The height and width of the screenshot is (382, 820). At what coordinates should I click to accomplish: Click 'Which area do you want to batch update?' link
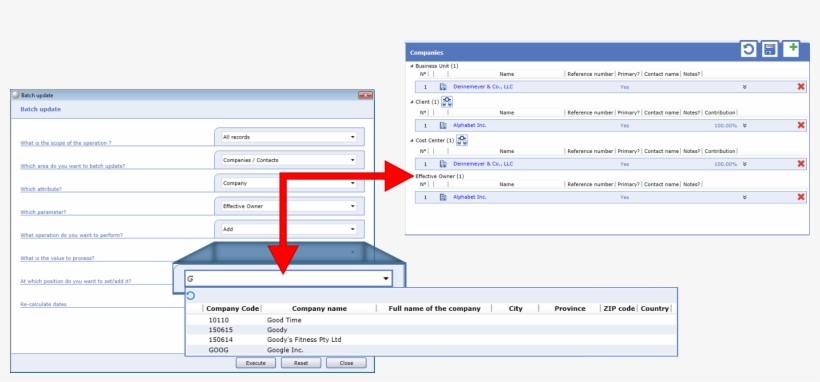point(73,166)
